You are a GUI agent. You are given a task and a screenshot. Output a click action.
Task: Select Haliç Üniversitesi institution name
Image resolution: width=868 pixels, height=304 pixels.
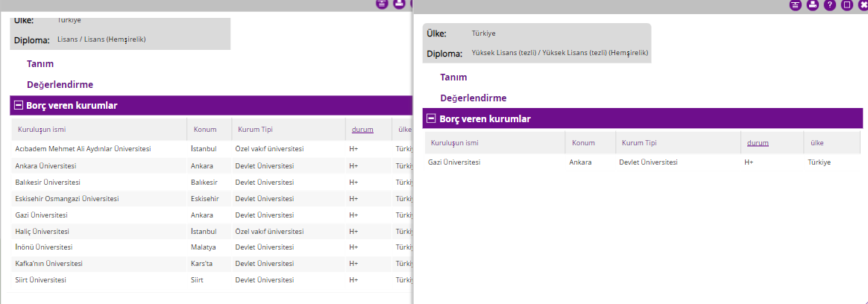(x=42, y=231)
